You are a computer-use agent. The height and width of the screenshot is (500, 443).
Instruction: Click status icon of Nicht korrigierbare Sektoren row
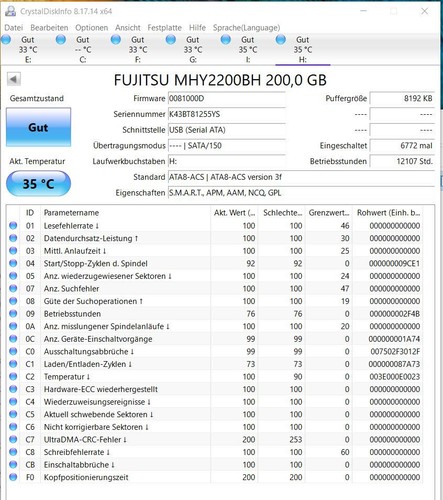[x=13, y=427]
